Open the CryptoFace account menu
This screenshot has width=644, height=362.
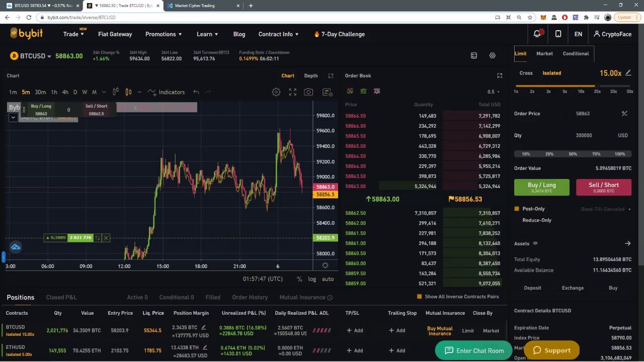coord(612,34)
